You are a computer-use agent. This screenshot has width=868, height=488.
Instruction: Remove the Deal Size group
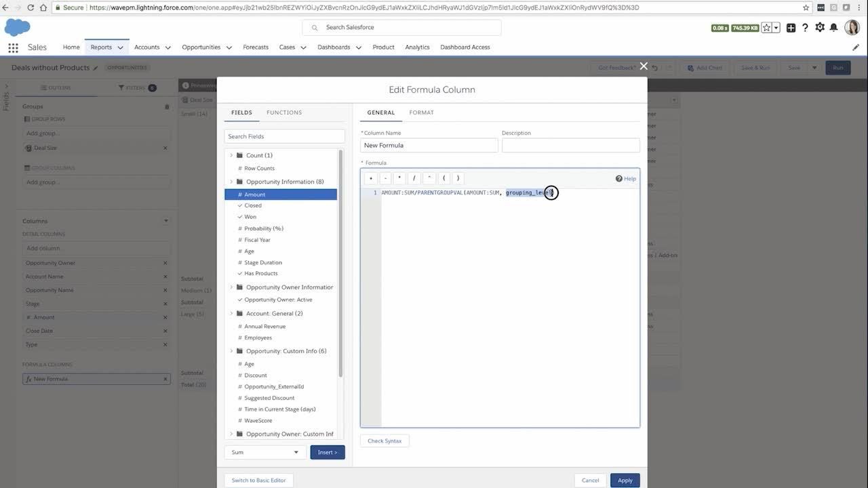coord(165,148)
